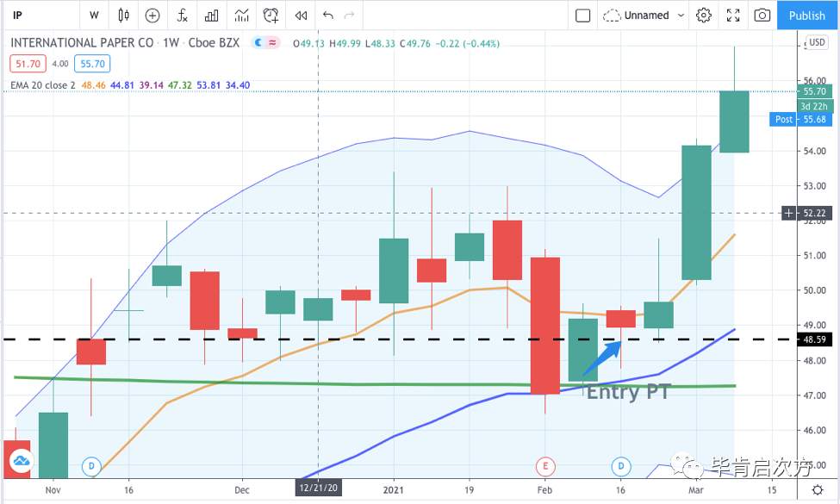This screenshot has height=504, width=840.
Task: Click the INTERNATIONAL PAPER CO title
Action: pyautogui.click(x=82, y=43)
